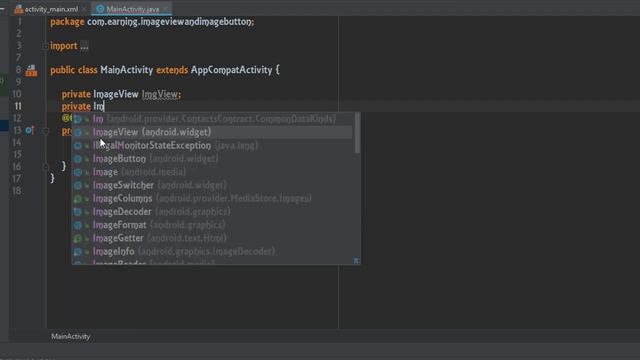Viewport: 640px width, 360px height.
Task: Click the override gutter icon on line 13
Action: pos(29,130)
